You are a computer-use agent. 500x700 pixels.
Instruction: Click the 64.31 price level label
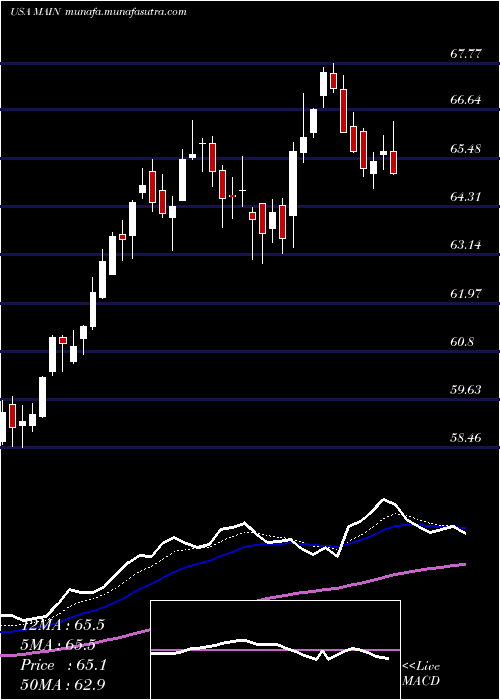point(466,196)
